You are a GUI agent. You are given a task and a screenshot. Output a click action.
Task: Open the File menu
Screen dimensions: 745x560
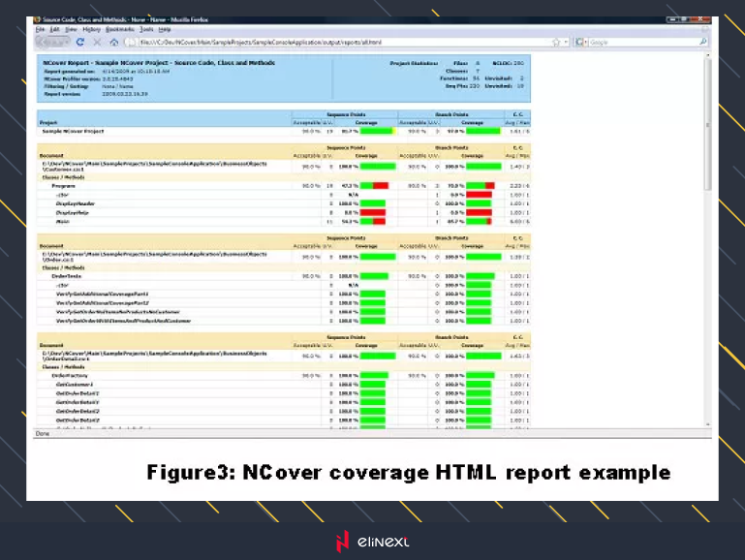coord(40,30)
